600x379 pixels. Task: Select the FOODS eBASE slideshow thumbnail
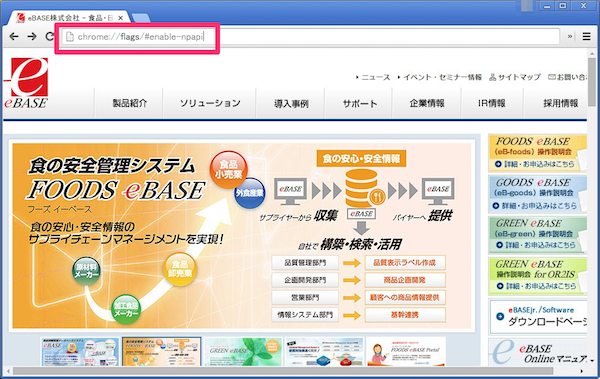[161, 351]
